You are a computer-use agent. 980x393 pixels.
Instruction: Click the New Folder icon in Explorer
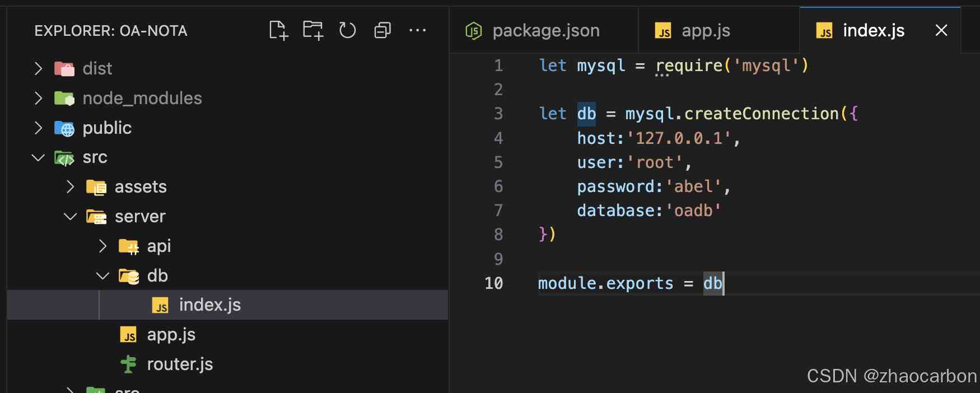coord(313,30)
